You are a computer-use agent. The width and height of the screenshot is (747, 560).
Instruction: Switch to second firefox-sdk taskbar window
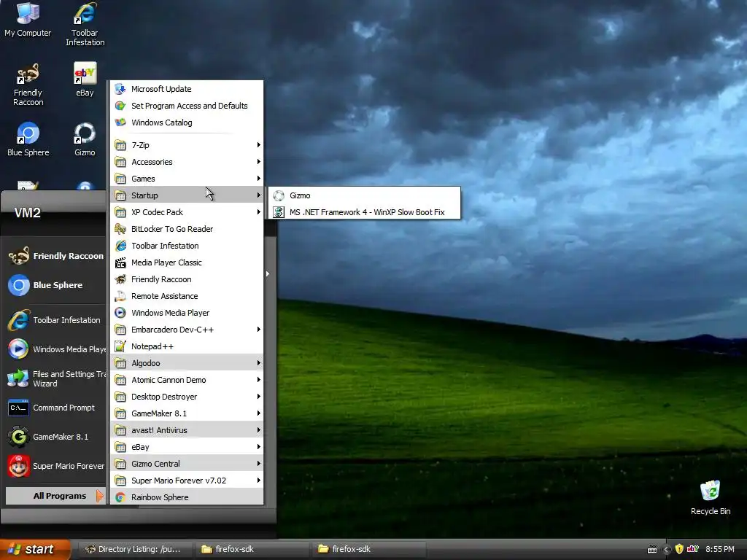368,550
